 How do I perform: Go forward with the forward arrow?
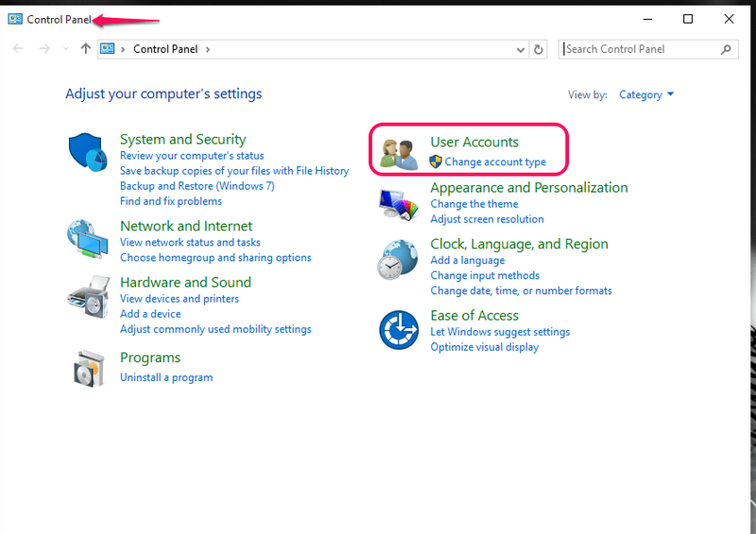pyautogui.click(x=44, y=49)
